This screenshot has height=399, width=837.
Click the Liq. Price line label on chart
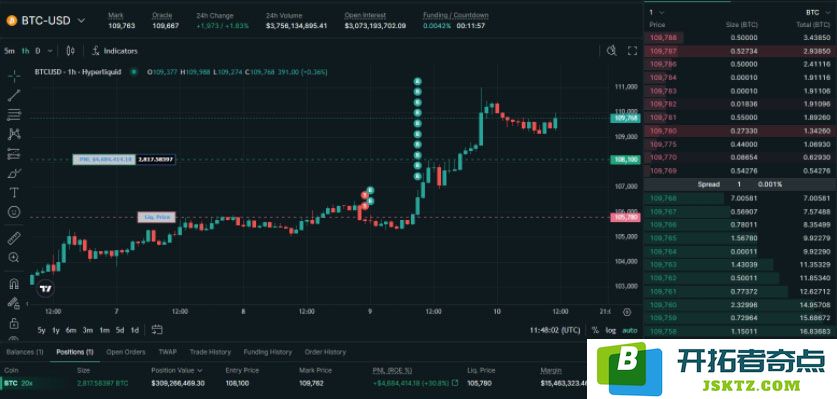tap(156, 217)
